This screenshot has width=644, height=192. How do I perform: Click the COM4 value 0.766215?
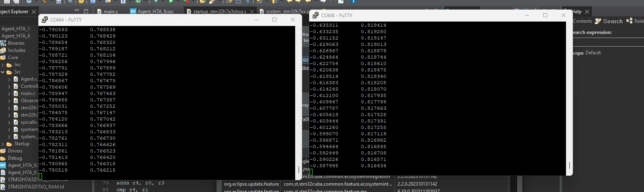(x=103, y=170)
